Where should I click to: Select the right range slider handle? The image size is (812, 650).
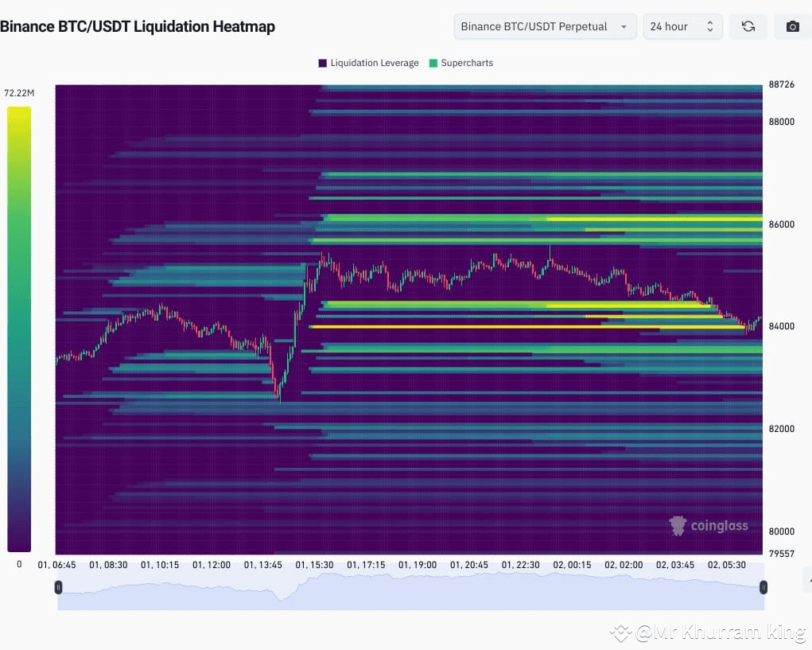coord(763,587)
